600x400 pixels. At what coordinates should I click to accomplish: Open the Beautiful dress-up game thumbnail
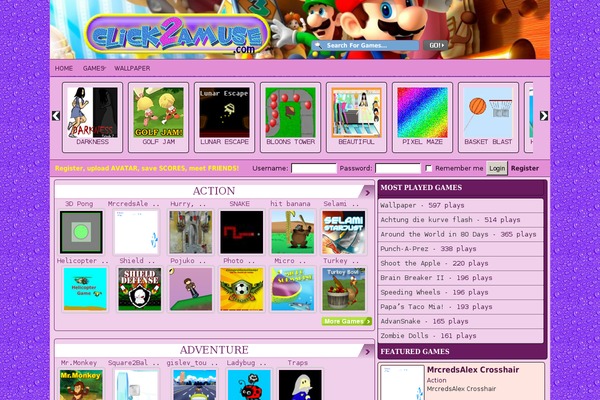coord(356,113)
